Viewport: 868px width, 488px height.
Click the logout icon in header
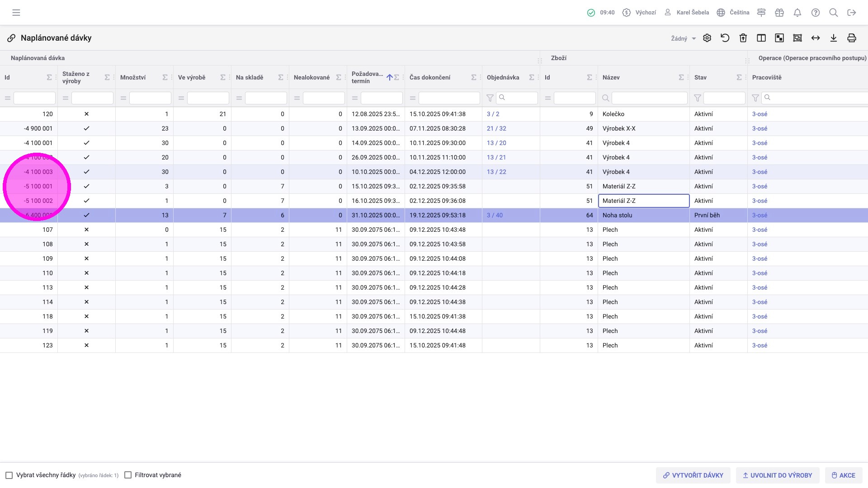(852, 13)
